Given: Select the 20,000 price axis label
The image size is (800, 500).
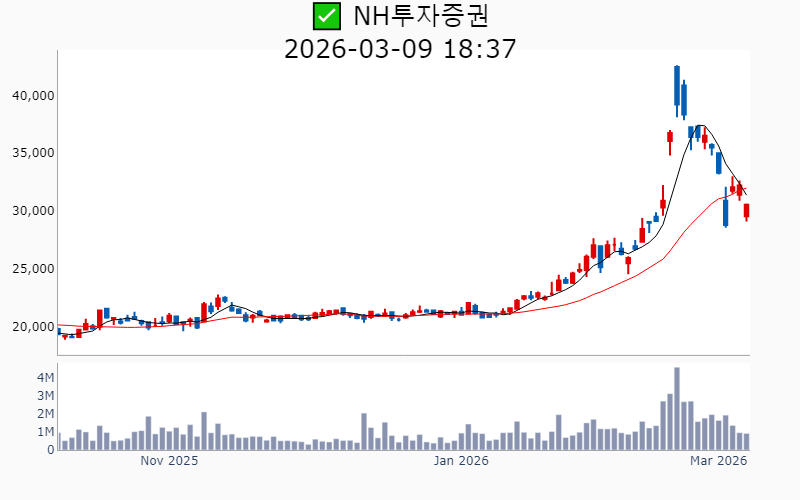Looking at the screenshot, I should (x=31, y=327).
